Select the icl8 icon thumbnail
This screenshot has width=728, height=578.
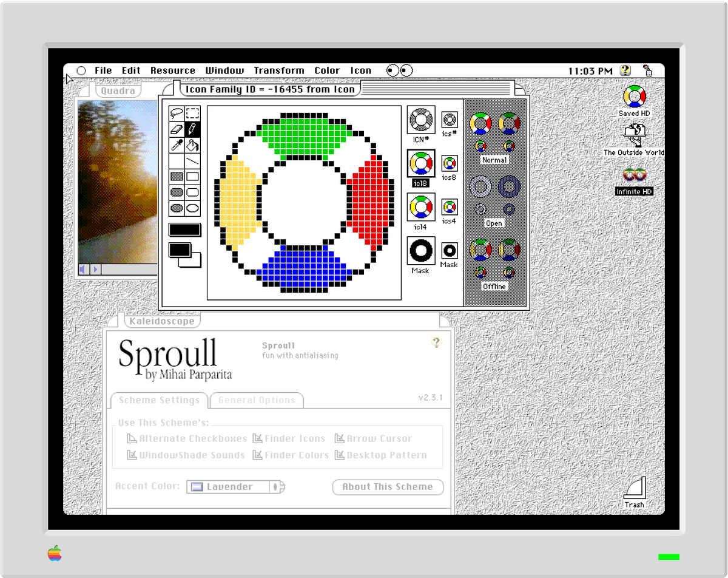point(420,164)
